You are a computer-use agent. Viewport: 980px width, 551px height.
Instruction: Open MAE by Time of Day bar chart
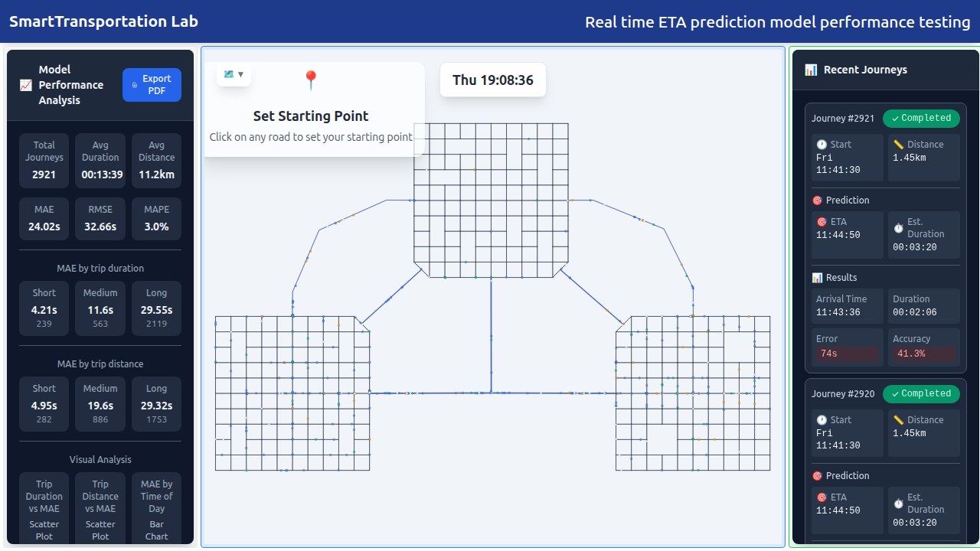(x=156, y=507)
